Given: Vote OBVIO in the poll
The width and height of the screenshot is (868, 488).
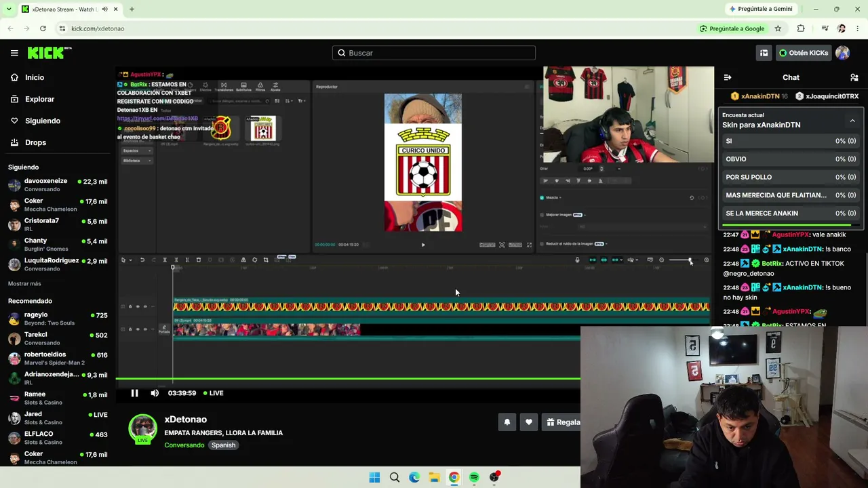Looking at the screenshot, I should click(x=791, y=159).
